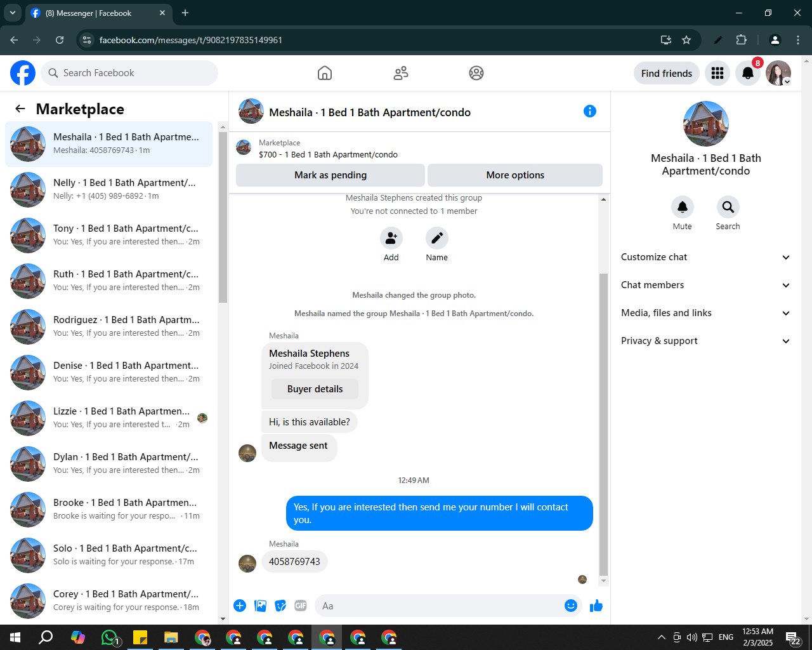Open File Explorer from the taskbar
The image size is (812, 650).
click(171, 637)
